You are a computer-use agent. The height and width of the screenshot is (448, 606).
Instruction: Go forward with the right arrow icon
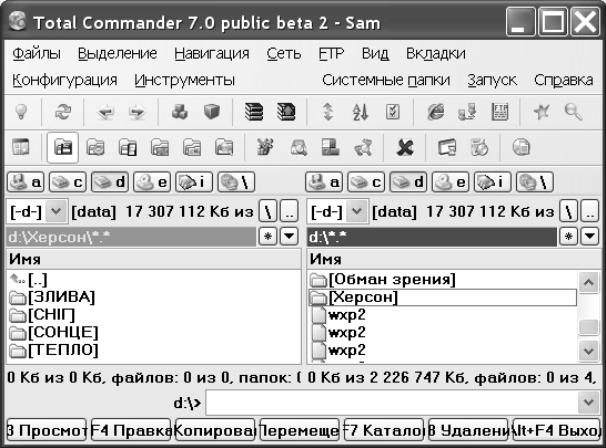click(137, 112)
